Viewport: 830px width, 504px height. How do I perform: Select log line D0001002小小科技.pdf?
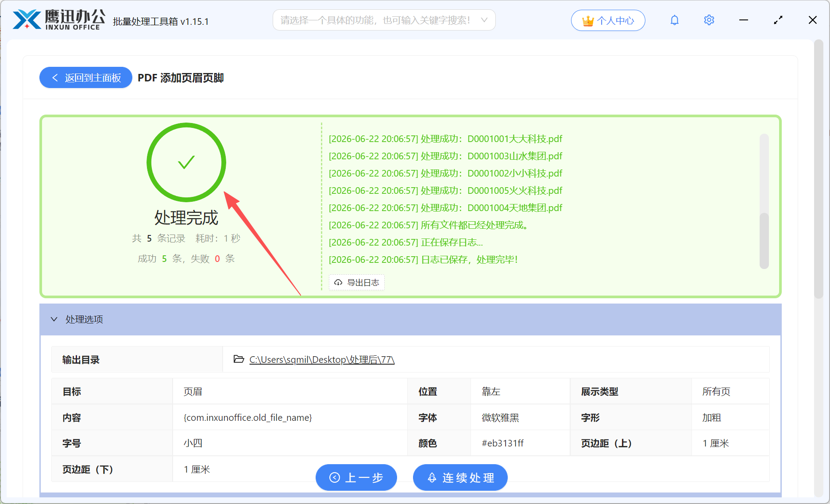[x=445, y=173]
